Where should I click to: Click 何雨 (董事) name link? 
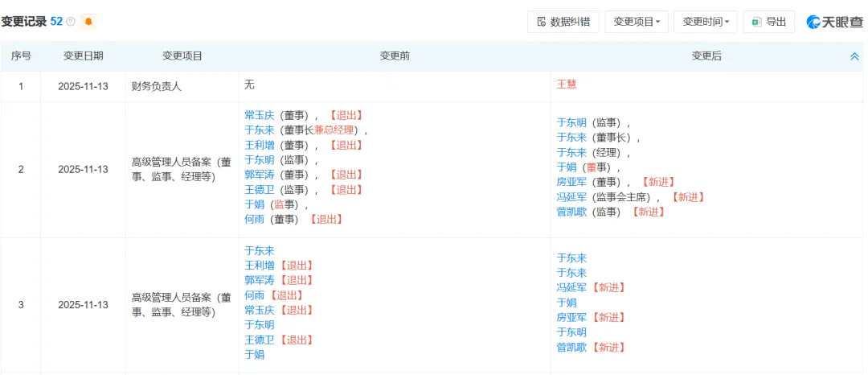[x=254, y=219]
